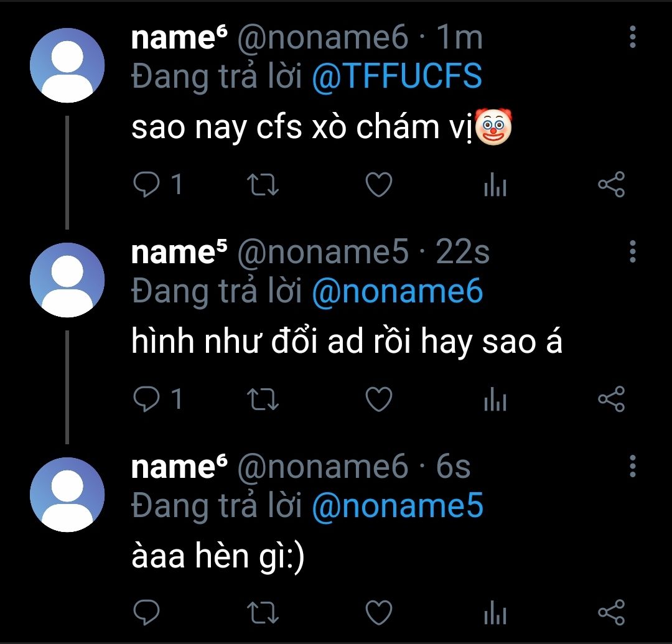Open more options for name⁵ tweet
Viewport: 672px width, 644px height.
632,251
